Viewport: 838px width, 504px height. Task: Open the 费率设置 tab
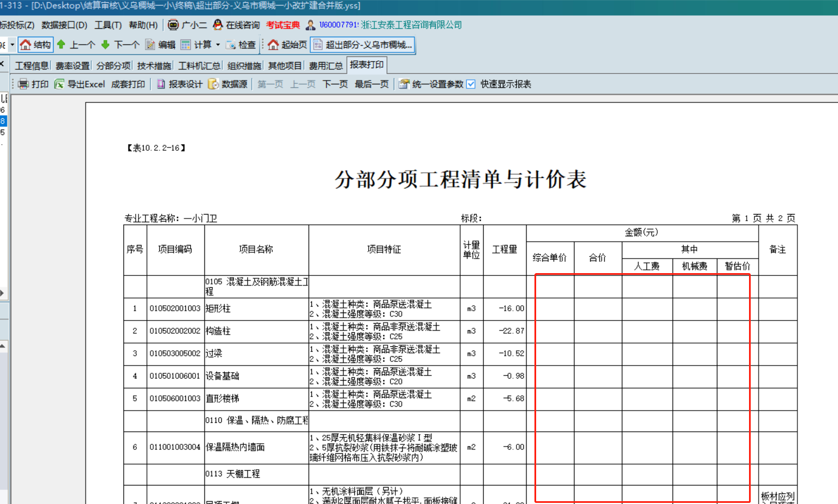(x=72, y=66)
